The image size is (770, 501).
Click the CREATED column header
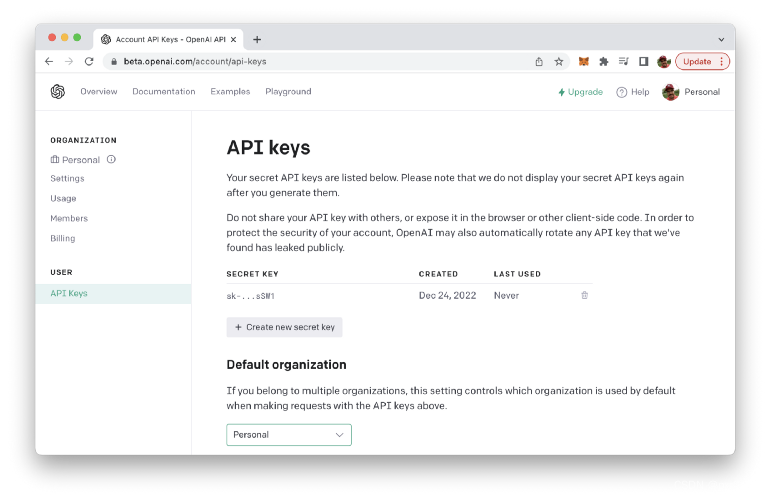(438, 274)
